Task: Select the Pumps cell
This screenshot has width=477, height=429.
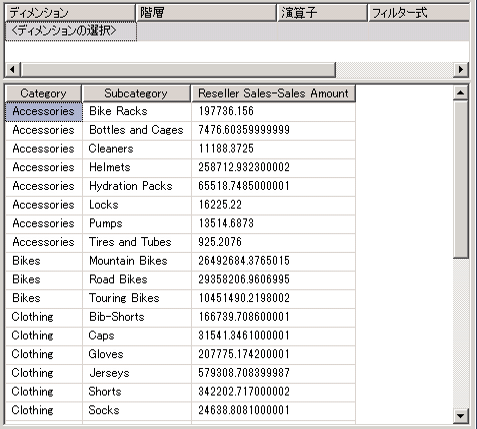Action: (137, 224)
